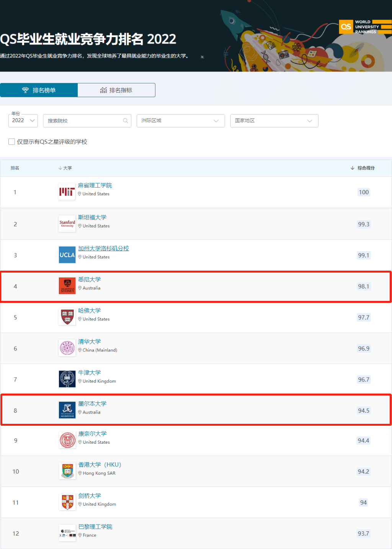Open the 斯坦福大学 link
392x549 pixels.
click(x=92, y=217)
